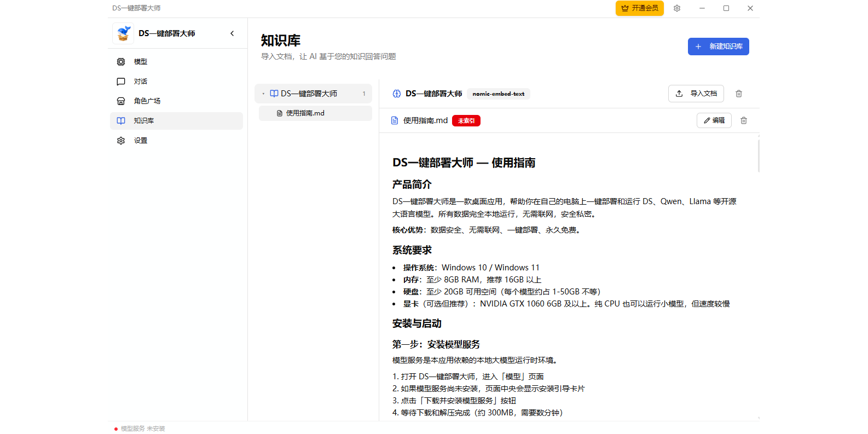Screen dimensions: 868x434
Task: Click the pencil icon on 编辑
Action: pos(707,120)
